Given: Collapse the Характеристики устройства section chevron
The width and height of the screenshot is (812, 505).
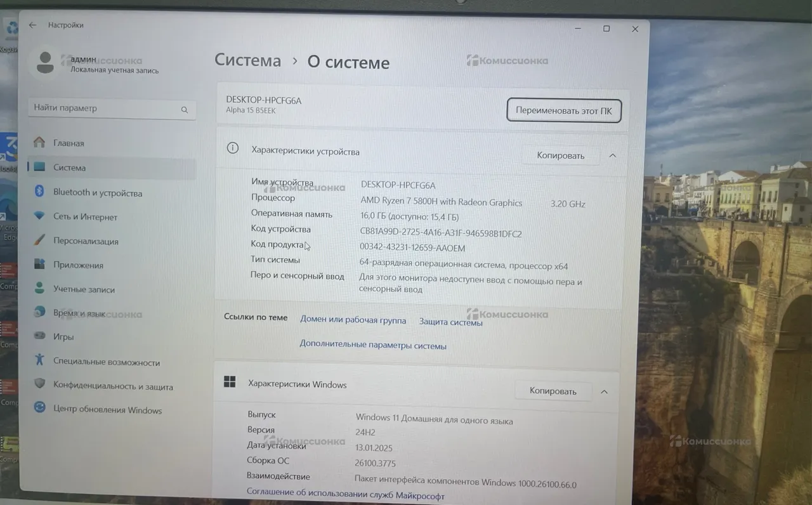Looking at the screenshot, I should point(612,155).
